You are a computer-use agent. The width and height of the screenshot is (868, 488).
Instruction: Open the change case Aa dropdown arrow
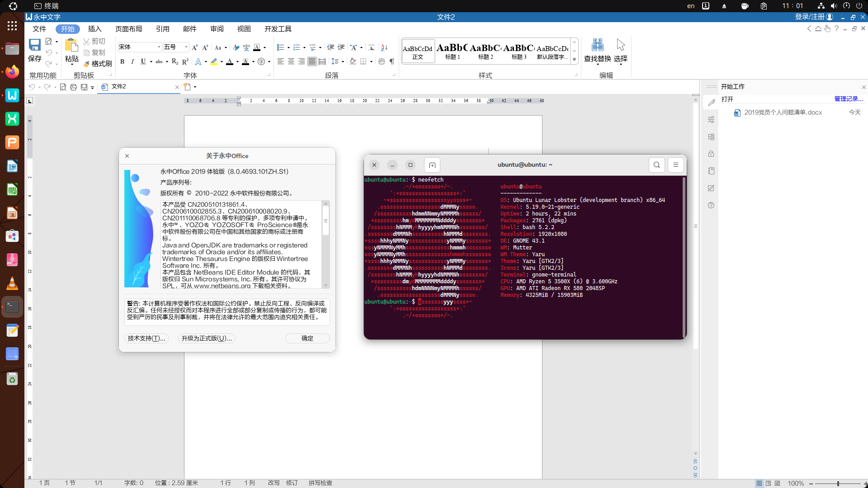coord(225,47)
